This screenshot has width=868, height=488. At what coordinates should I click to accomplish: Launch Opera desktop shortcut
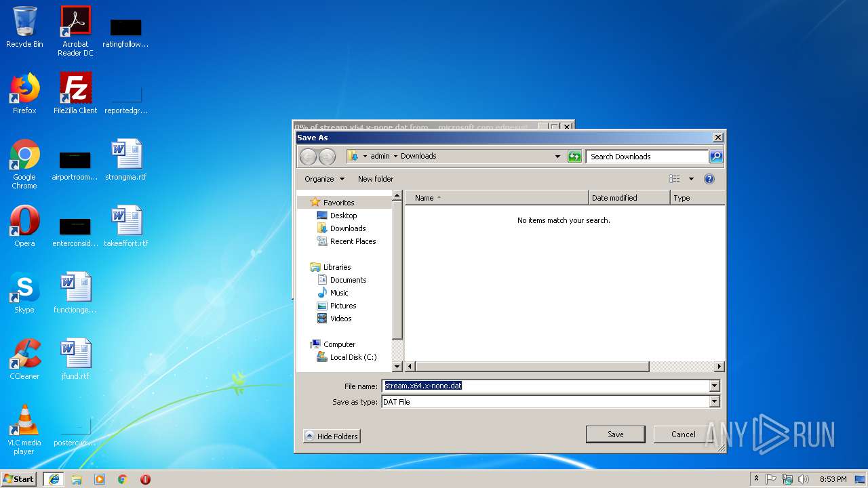tap(24, 227)
